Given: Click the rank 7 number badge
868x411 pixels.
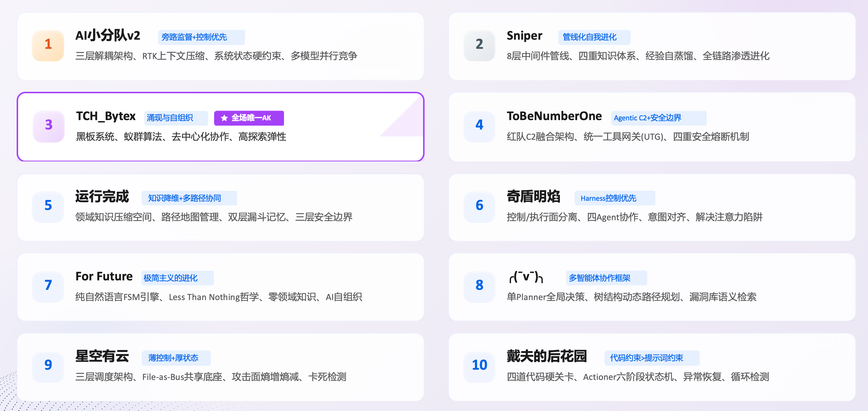Looking at the screenshot, I should click(x=48, y=286).
